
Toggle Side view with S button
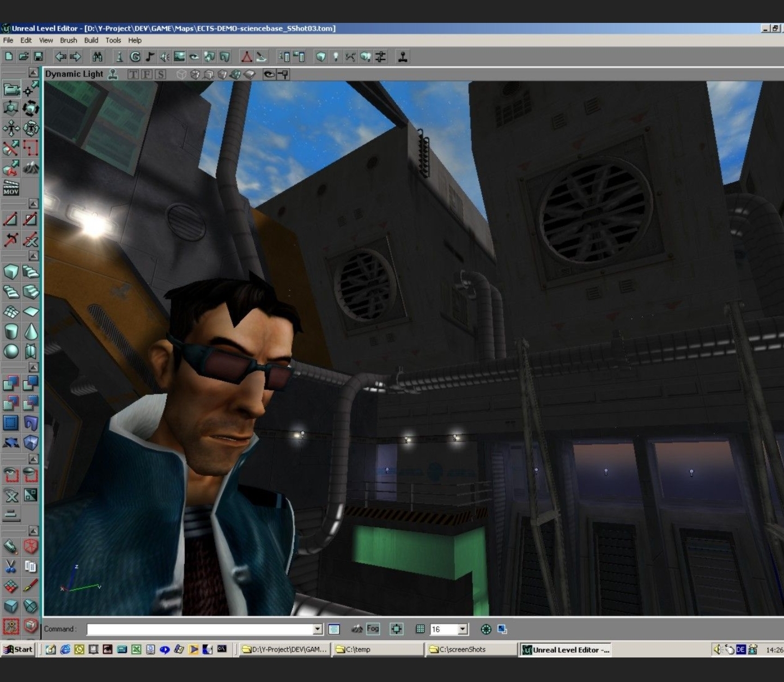[160, 74]
